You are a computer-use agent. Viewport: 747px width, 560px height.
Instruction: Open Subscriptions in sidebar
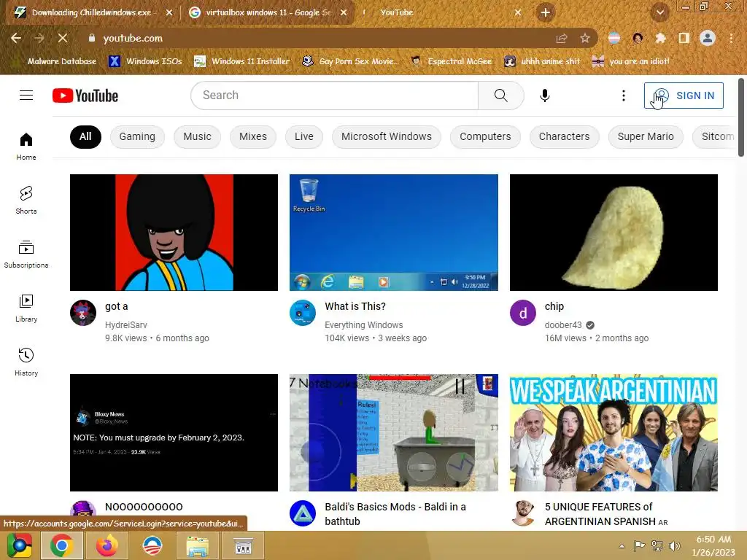26,254
